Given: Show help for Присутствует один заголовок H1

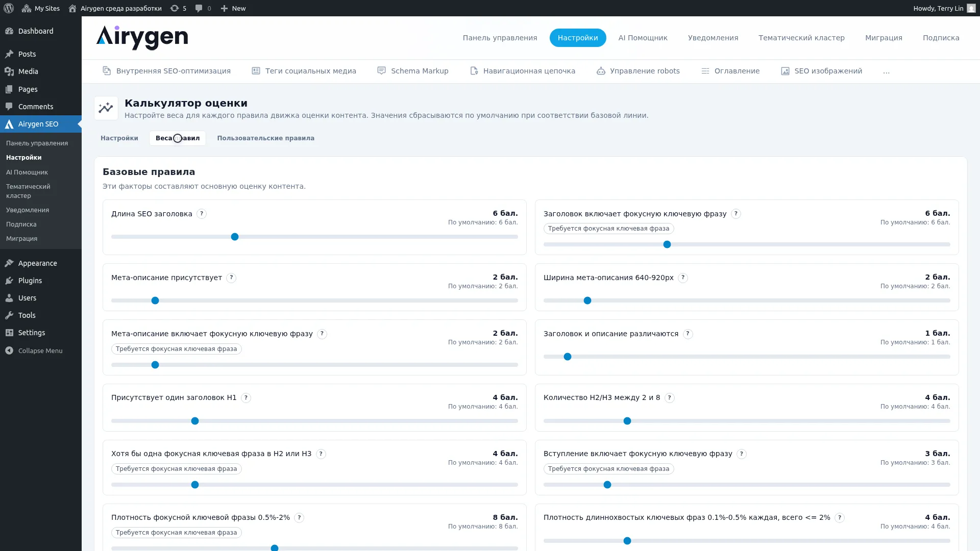Looking at the screenshot, I should click(246, 397).
